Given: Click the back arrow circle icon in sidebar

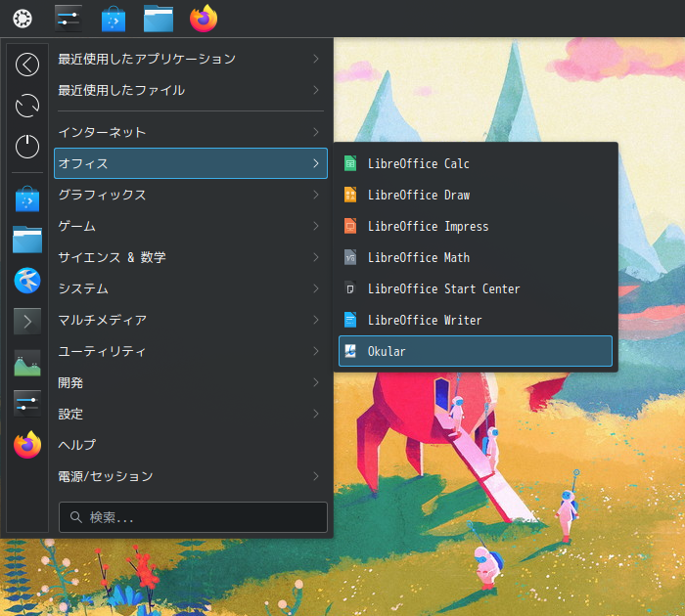Looking at the screenshot, I should click(x=27, y=65).
